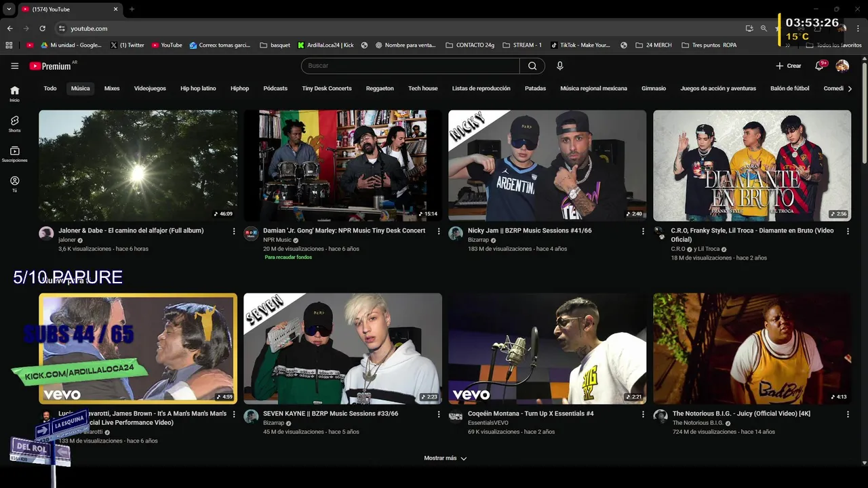Open the 24 MERCH bookmark folder
This screenshot has width=868, height=488.
(654, 45)
